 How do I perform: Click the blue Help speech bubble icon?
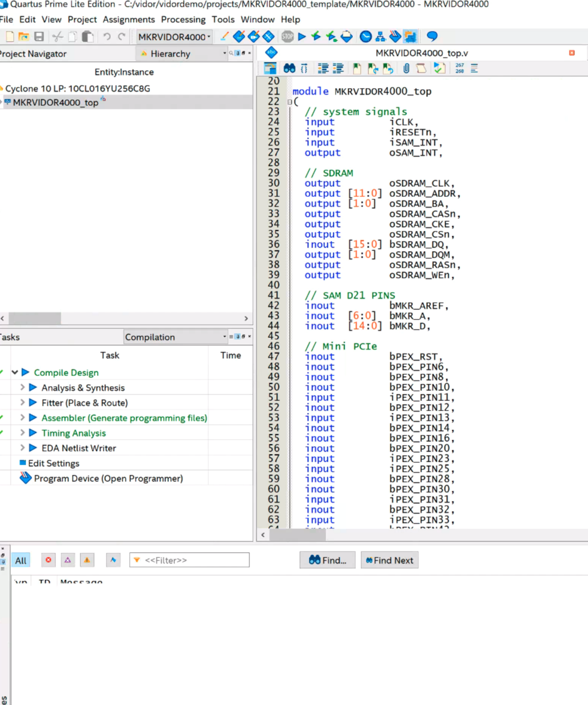pos(432,37)
